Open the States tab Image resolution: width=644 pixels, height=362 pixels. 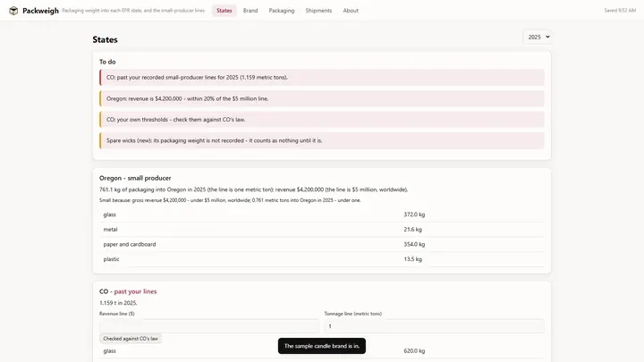pyautogui.click(x=225, y=11)
